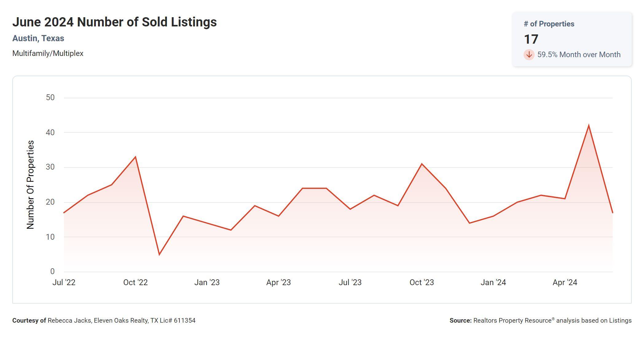Image resolution: width=644 pixels, height=338 pixels.
Task: Click the highest peak near May '24
Action: tap(588, 125)
